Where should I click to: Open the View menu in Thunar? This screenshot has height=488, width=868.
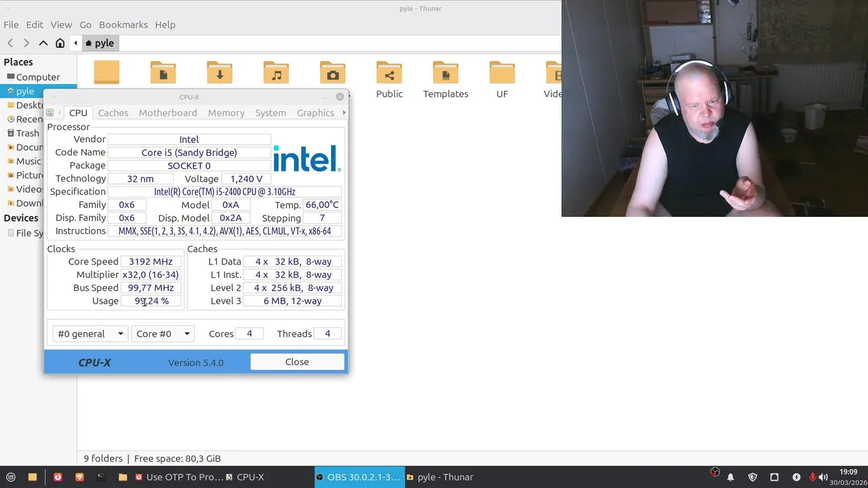(61, 24)
